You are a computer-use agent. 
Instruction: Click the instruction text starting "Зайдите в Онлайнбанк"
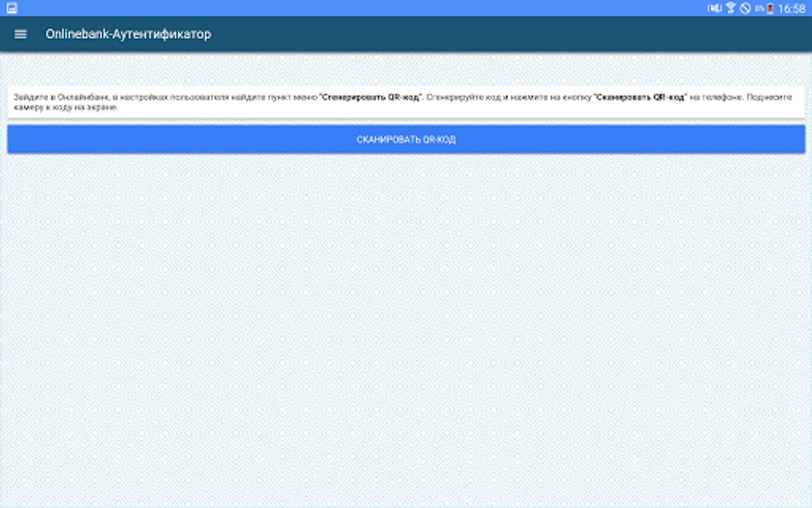(403, 102)
